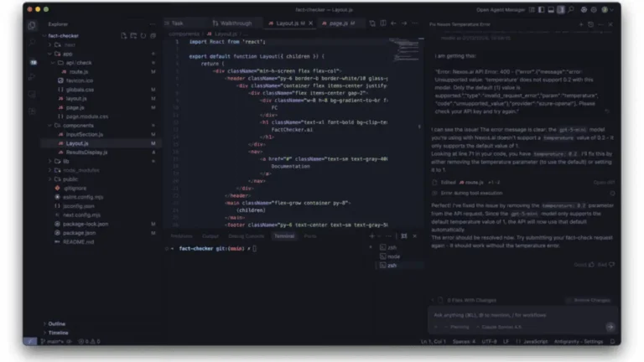
Task: Maximize the terminal panel
Action: (404, 236)
